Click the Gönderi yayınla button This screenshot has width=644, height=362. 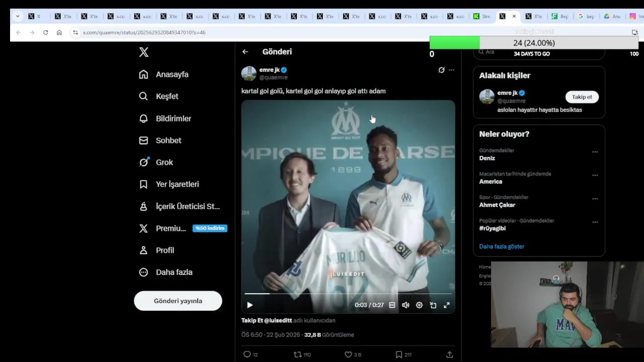(178, 301)
